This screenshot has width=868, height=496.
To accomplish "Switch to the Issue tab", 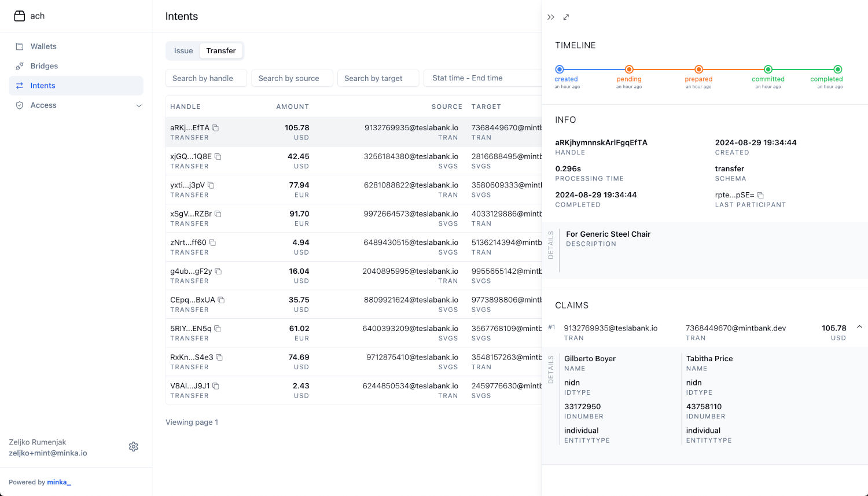I will (183, 51).
